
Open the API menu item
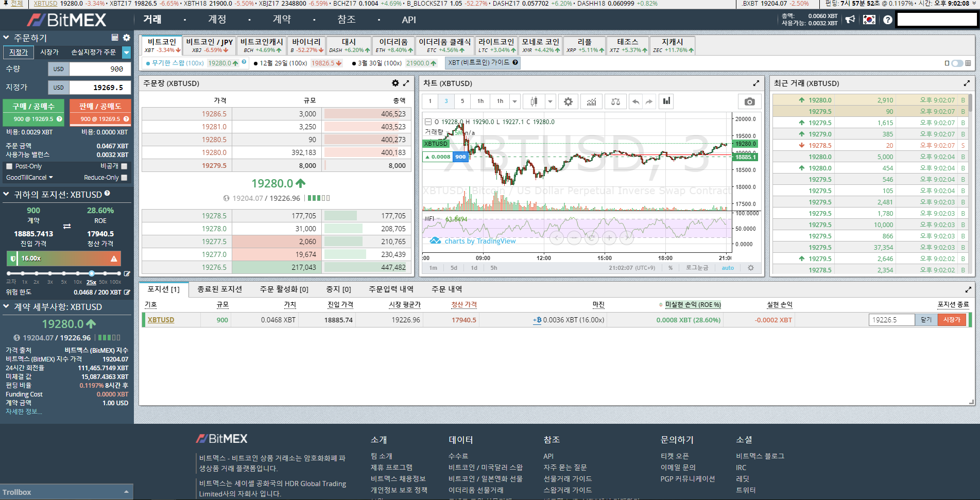click(409, 20)
